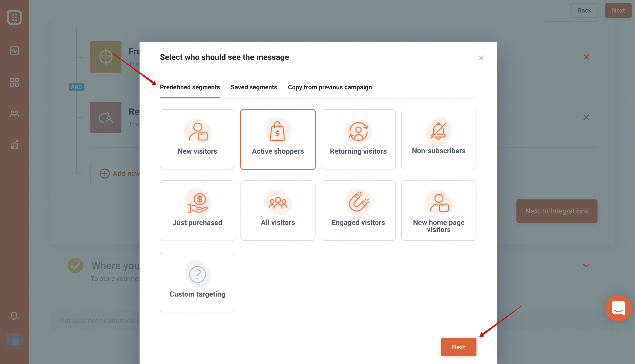Switch to Predefined segments tab
Image resolution: width=635 pixels, height=364 pixels.
click(190, 87)
